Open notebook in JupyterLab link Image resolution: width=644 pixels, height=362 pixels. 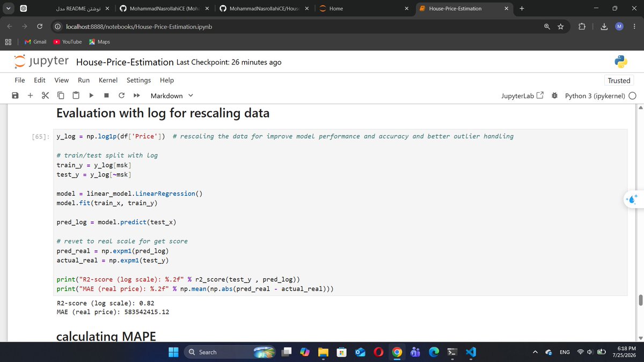522,95
